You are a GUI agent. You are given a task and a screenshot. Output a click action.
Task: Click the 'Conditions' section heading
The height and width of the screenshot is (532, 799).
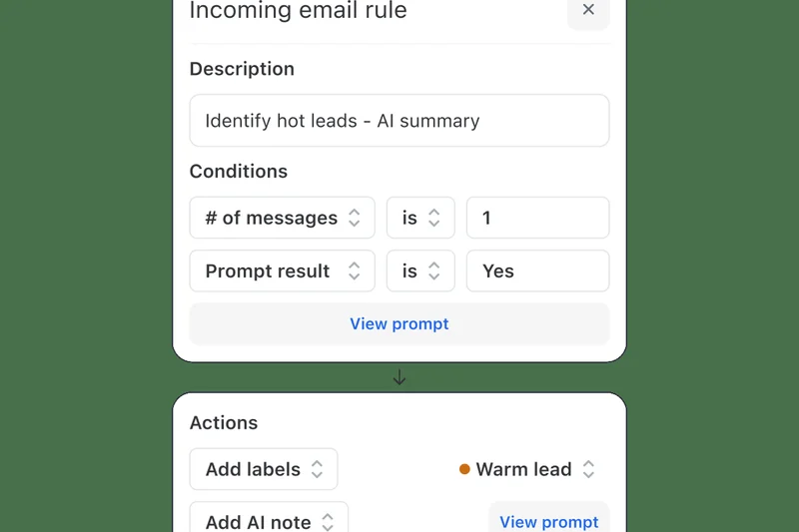pyautogui.click(x=239, y=172)
